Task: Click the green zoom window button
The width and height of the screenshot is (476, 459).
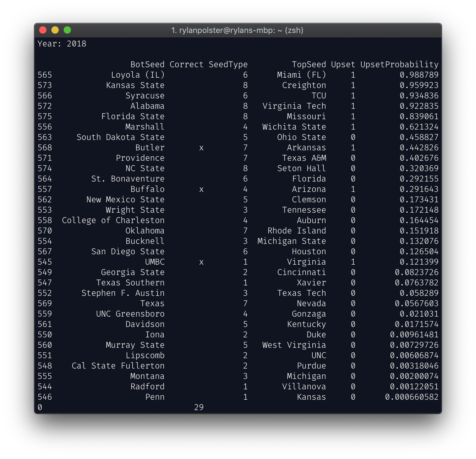Action: [x=67, y=30]
